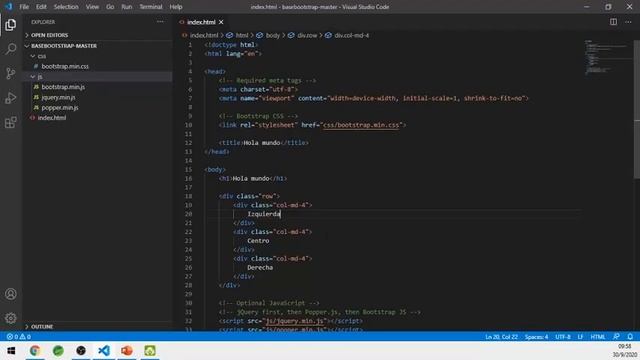Change end of line sequence LF
Image resolution: width=640 pixels, height=360 pixels.
pyautogui.click(x=580, y=337)
